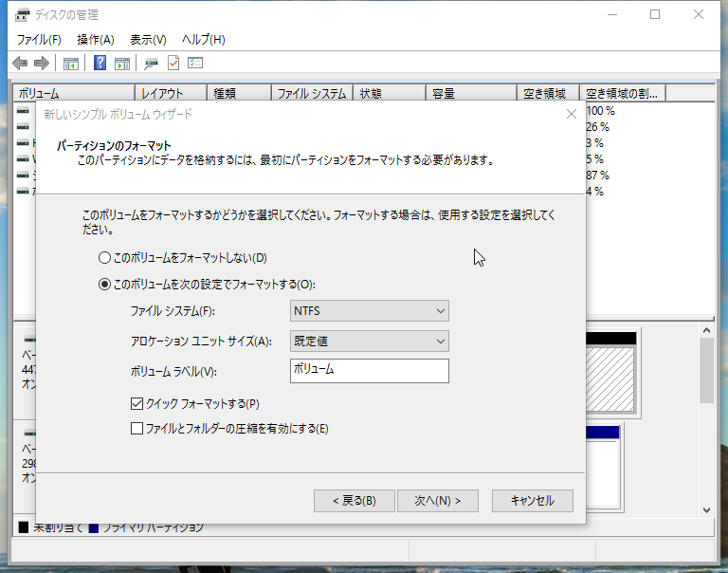Open the ヘルプ(H) menu

204,40
